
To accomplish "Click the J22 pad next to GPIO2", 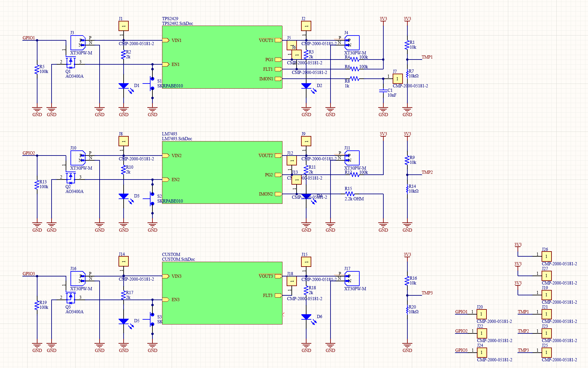I will coord(482,333).
